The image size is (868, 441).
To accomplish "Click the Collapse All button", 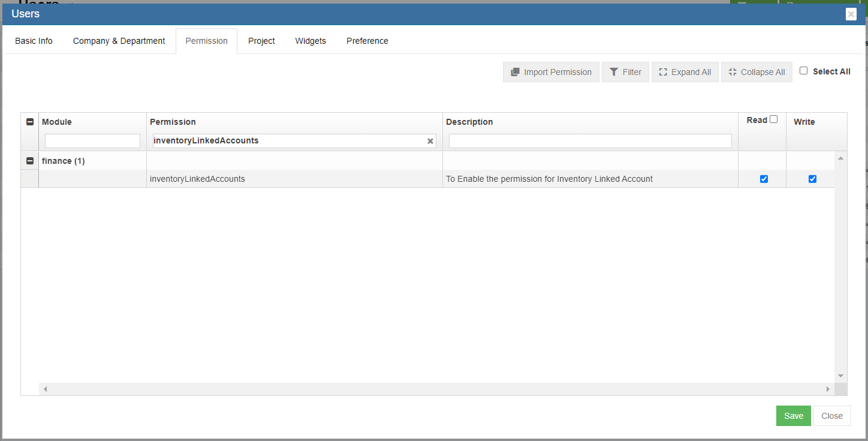I will pos(757,72).
